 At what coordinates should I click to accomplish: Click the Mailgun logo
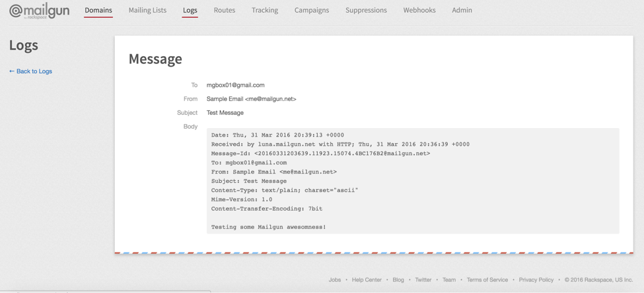coord(40,11)
